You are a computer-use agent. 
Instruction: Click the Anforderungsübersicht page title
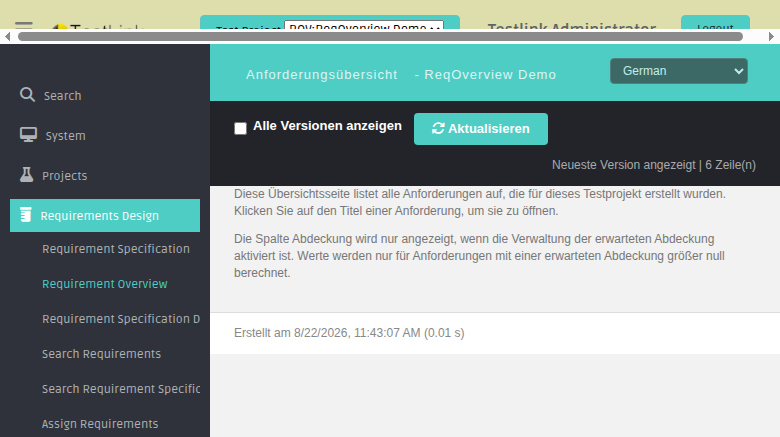pyautogui.click(x=321, y=75)
